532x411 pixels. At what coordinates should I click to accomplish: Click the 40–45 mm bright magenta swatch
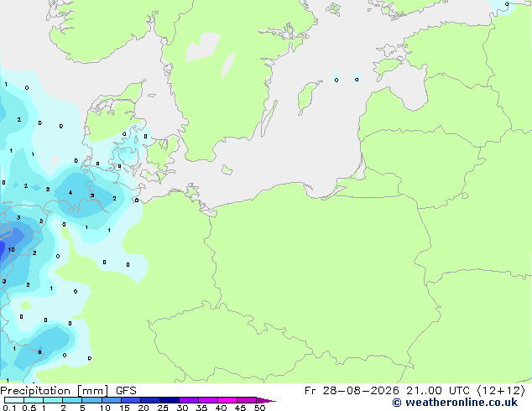coord(227,400)
